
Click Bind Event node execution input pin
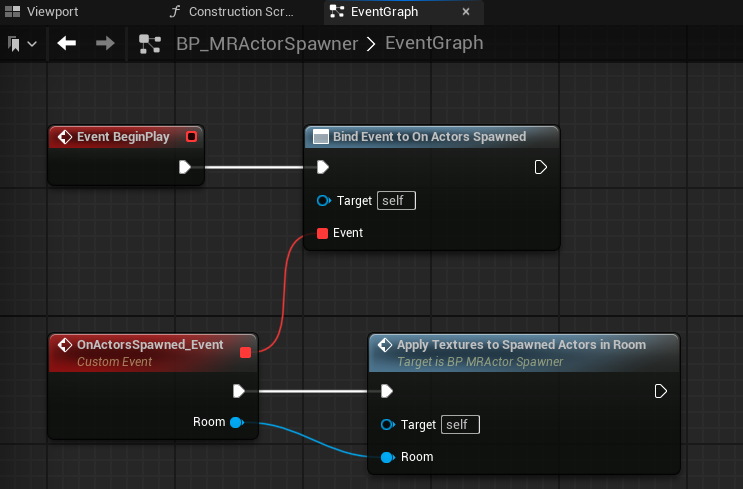click(x=322, y=167)
